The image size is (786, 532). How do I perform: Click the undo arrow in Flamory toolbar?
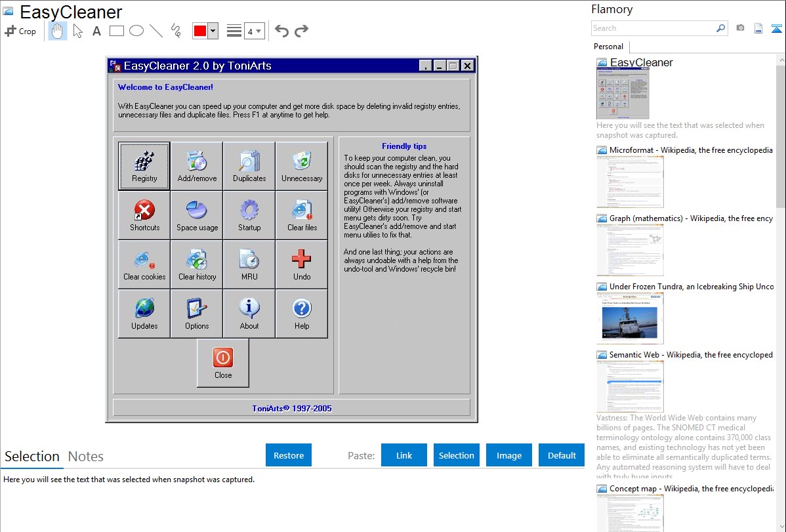click(x=281, y=31)
